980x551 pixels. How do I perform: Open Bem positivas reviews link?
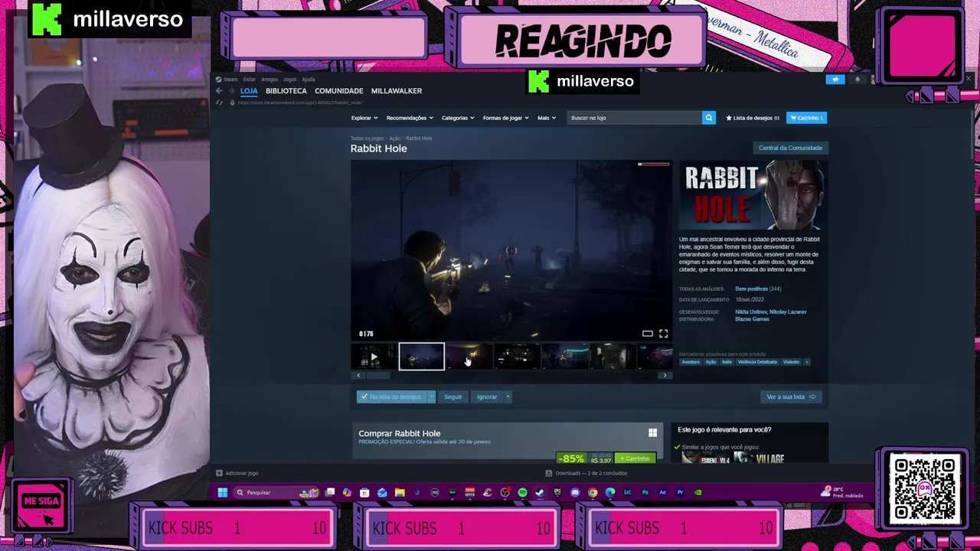coord(751,289)
